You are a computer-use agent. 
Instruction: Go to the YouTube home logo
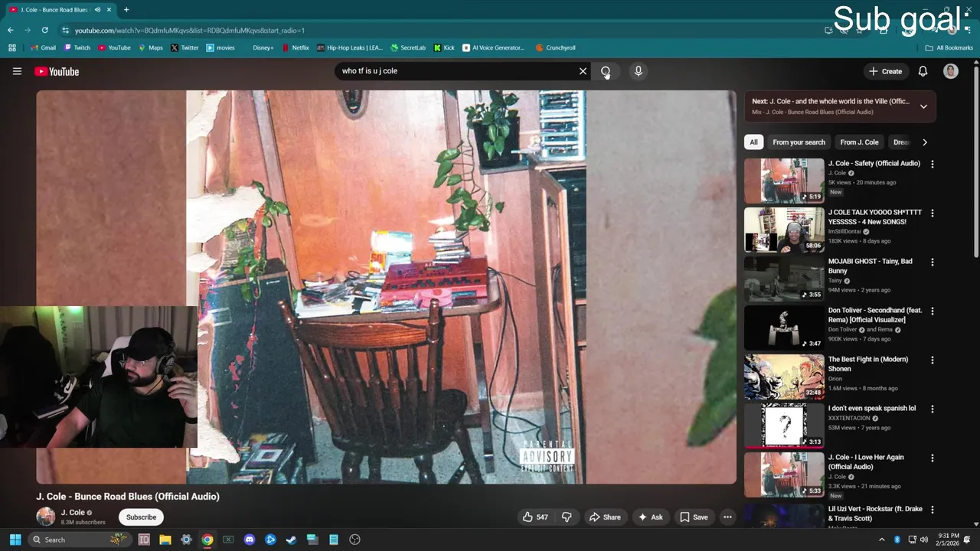(57, 71)
